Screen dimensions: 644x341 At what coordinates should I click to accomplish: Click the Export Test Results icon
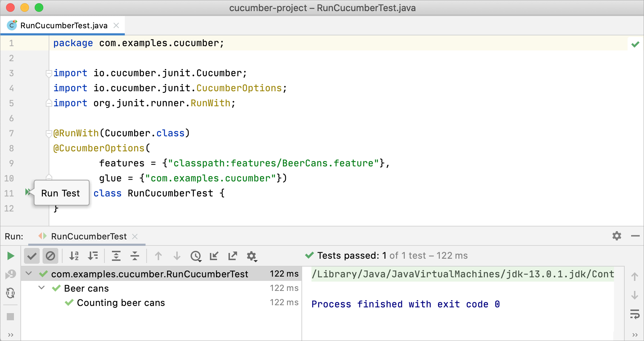point(232,256)
